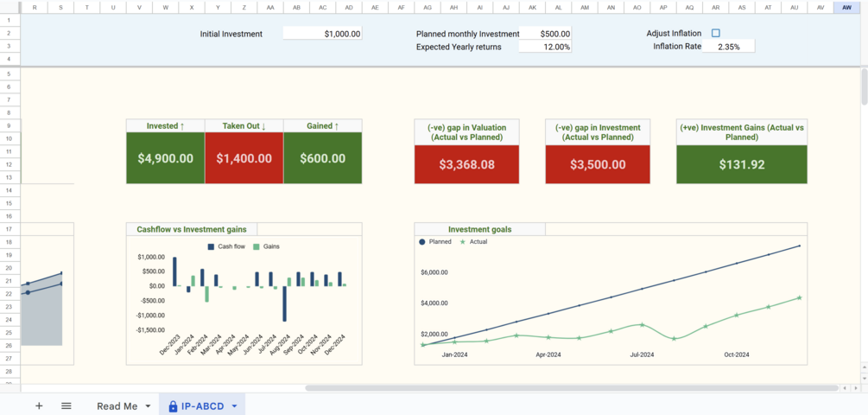868x415 pixels.
Task: Click the Initial Investment label
Action: [x=231, y=34]
